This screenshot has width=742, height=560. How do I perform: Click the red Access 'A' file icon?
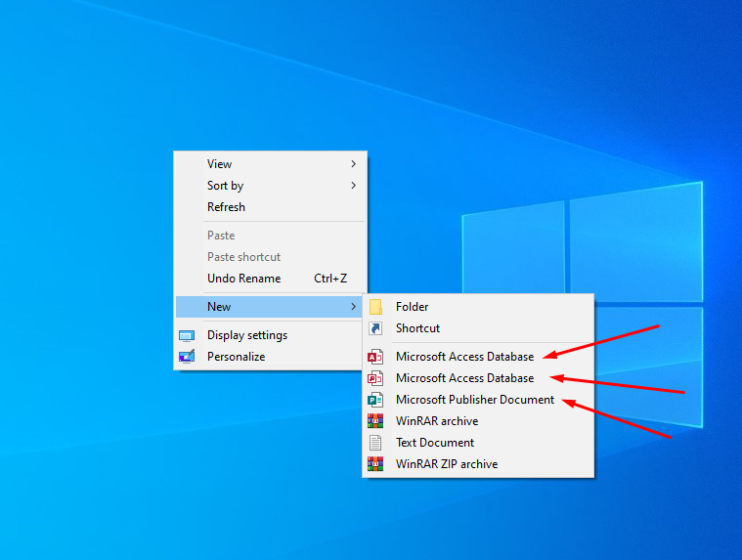pos(375,357)
